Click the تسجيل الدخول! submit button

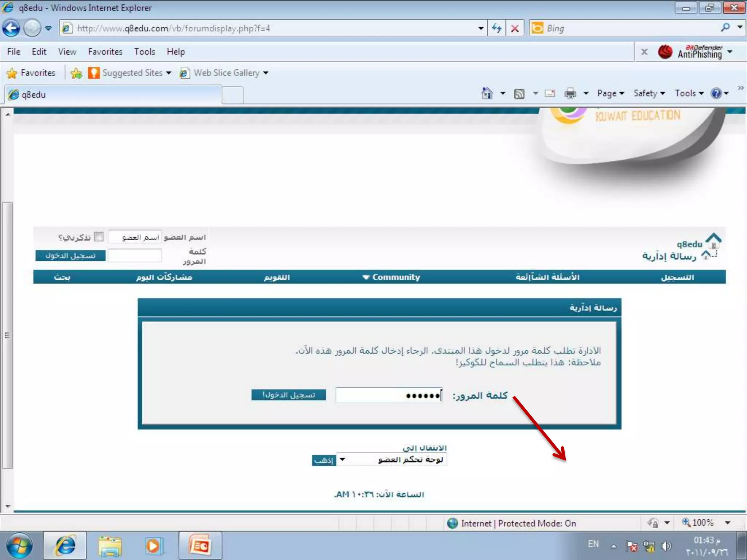click(x=289, y=395)
